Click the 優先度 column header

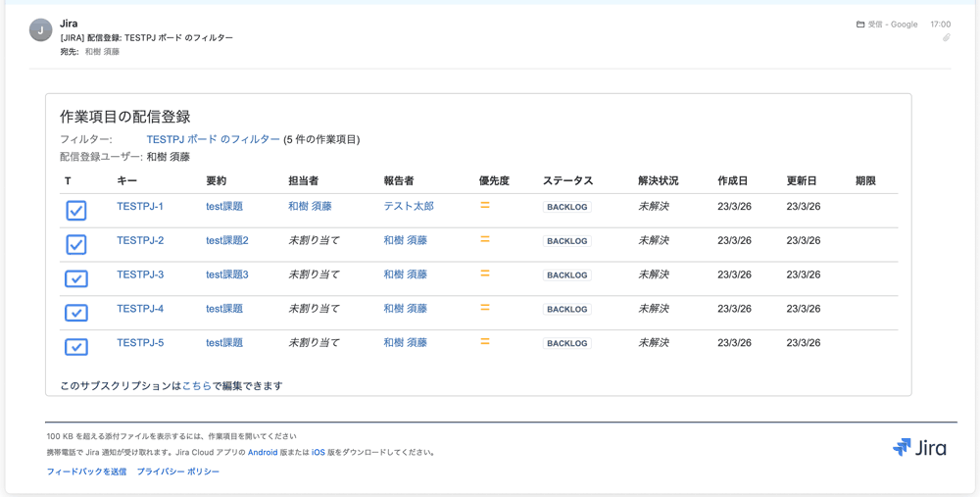tap(494, 181)
